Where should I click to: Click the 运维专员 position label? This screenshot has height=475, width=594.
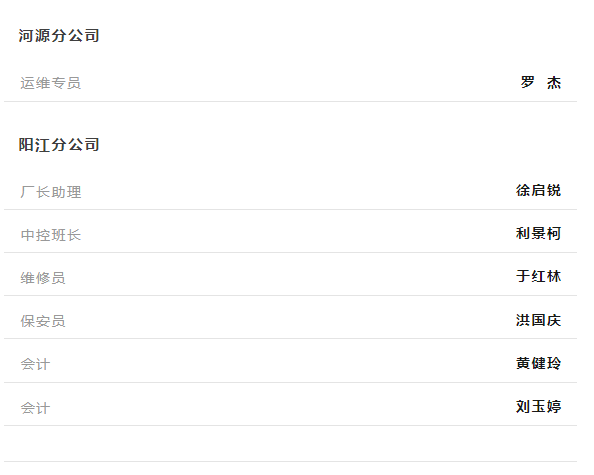coord(50,83)
